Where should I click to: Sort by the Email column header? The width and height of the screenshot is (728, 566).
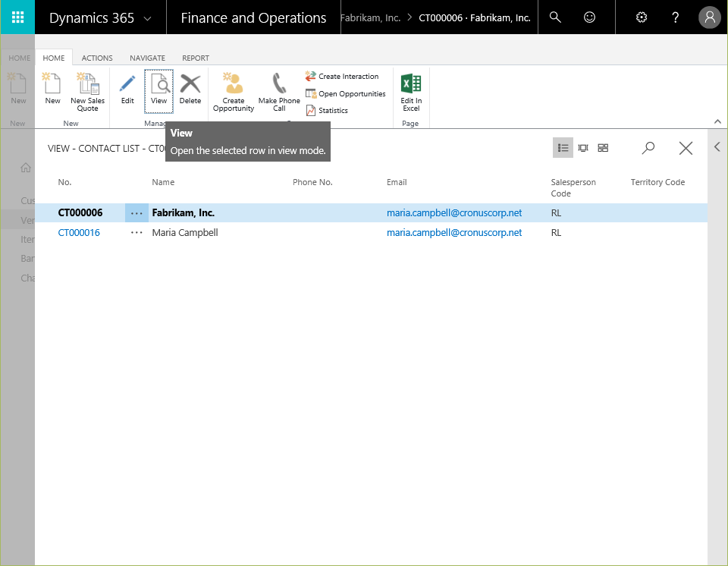[x=397, y=182]
